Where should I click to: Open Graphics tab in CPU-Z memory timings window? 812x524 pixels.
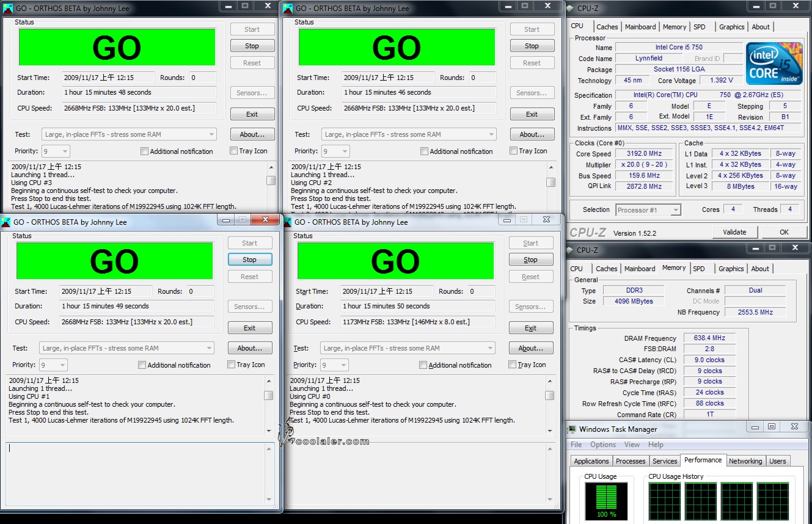click(x=731, y=269)
